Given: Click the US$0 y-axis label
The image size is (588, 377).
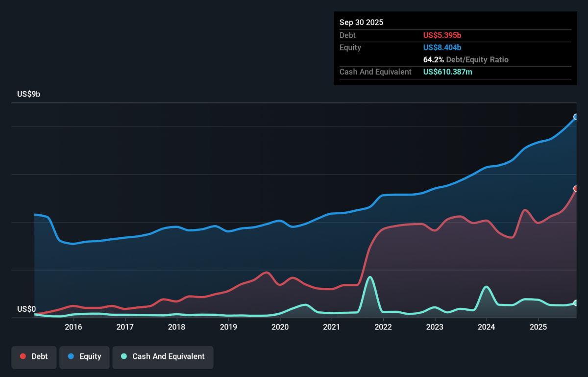Looking at the screenshot, I should click(26, 309).
